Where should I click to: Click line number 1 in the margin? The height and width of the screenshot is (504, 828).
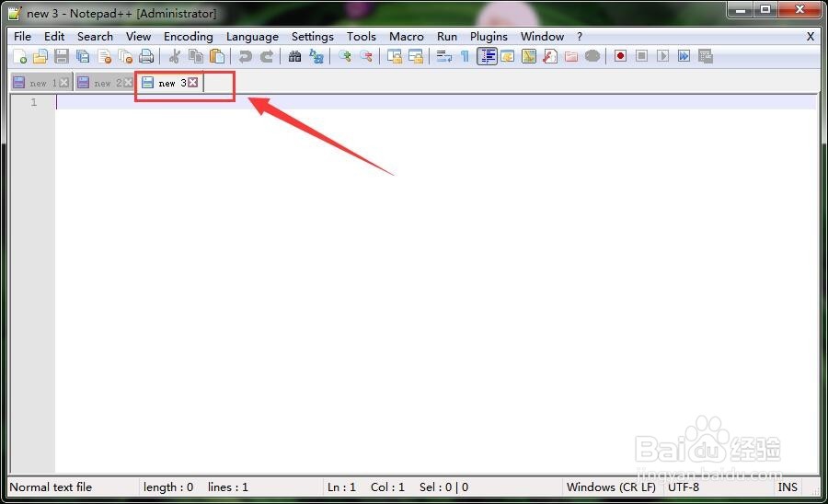coord(34,102)
